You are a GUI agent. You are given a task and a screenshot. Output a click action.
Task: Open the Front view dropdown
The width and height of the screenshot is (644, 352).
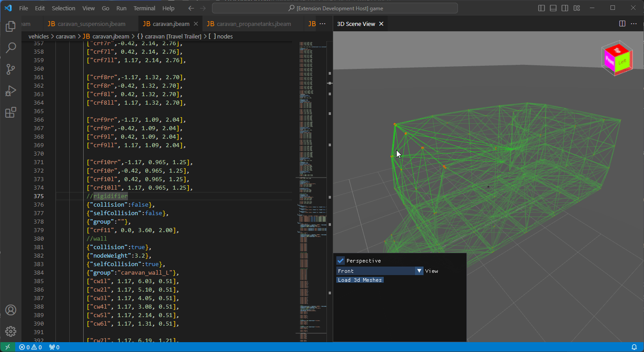tap(380, 271)
